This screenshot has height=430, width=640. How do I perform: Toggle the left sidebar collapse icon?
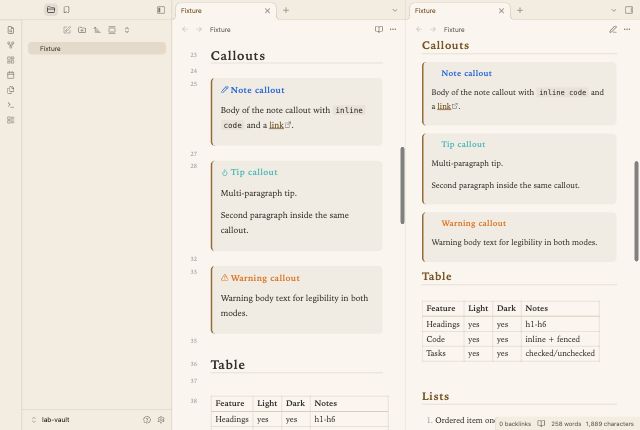(161, 10)
